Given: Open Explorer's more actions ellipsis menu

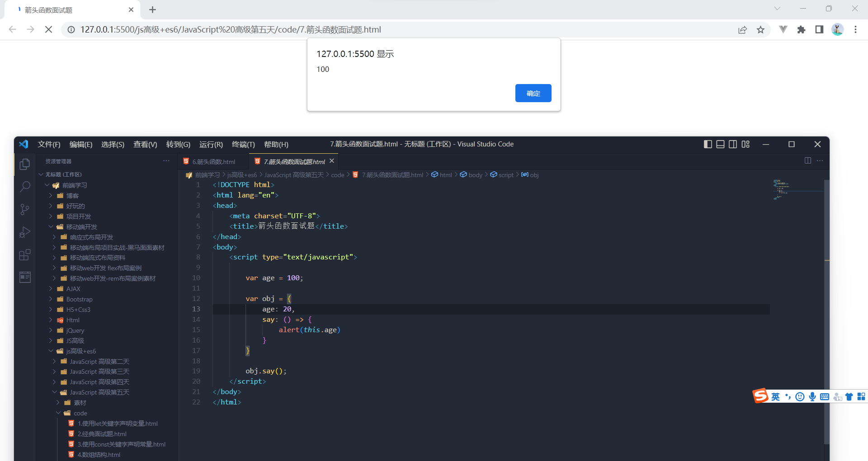Looking at the screenshot, I should pyautogui.click(x=166, y=160).
